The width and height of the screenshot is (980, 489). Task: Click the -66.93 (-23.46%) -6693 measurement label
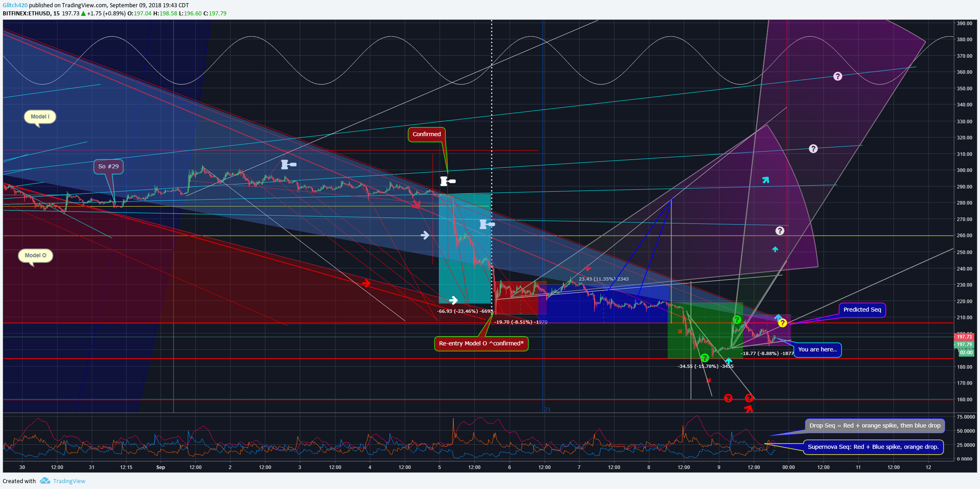click(465, 311)
